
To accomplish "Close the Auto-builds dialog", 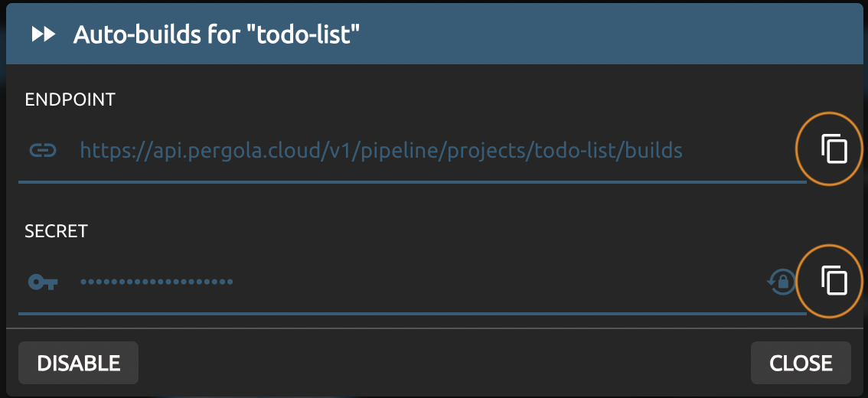I will tap(801, 363).
